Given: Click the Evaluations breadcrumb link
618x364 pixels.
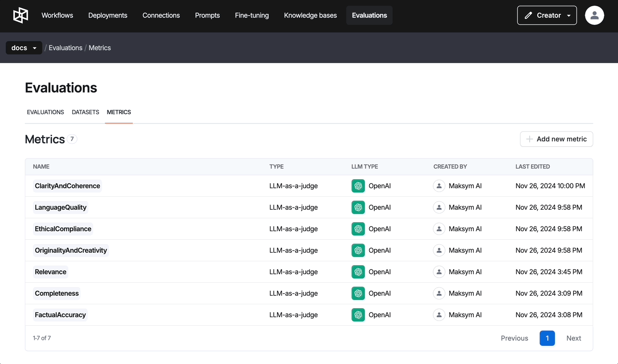Looking at the screenshot, I should [65, 48].
